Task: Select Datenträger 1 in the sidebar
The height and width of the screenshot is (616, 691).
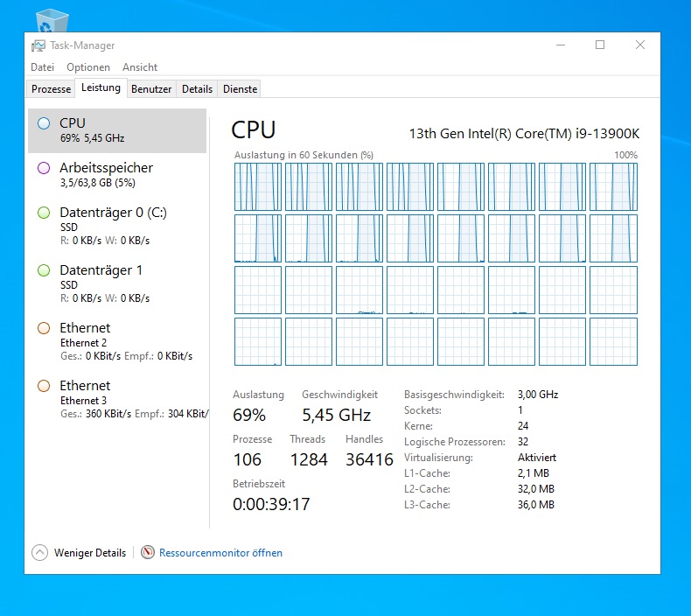Action: [x=117, y=283]
